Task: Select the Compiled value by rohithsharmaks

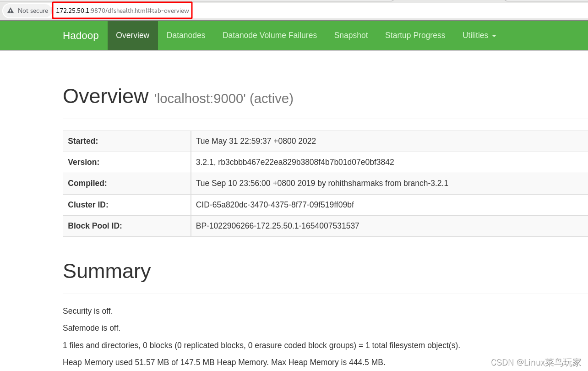Action: point(322,183)
